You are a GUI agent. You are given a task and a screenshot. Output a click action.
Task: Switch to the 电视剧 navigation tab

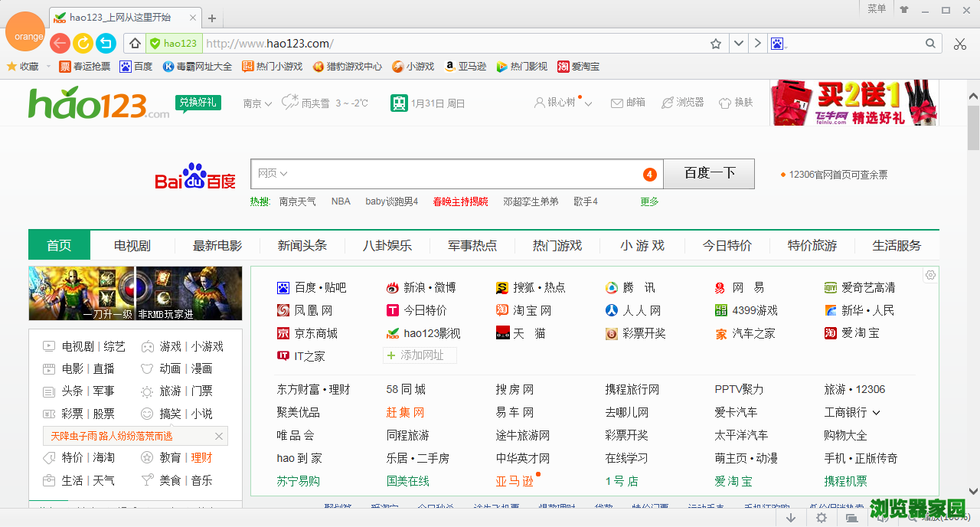[132, 246]
